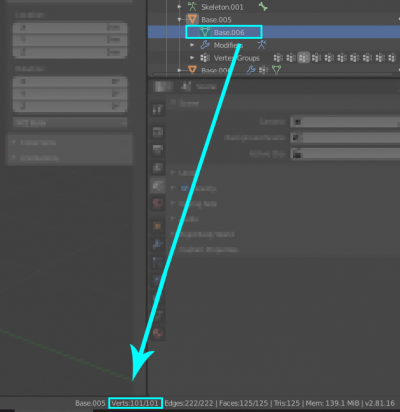Select Skeleton.001 in the outliner

(222, 7)
